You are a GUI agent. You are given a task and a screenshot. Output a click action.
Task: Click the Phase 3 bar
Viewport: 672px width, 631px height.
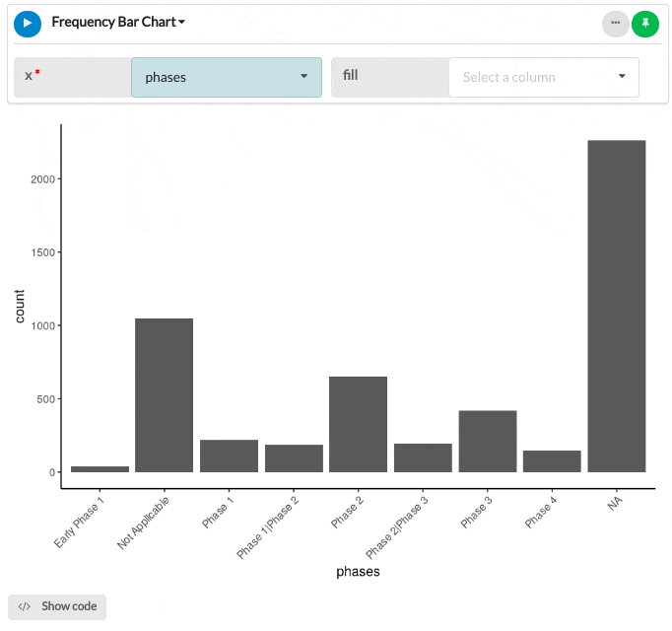click(x=488, y=441)
